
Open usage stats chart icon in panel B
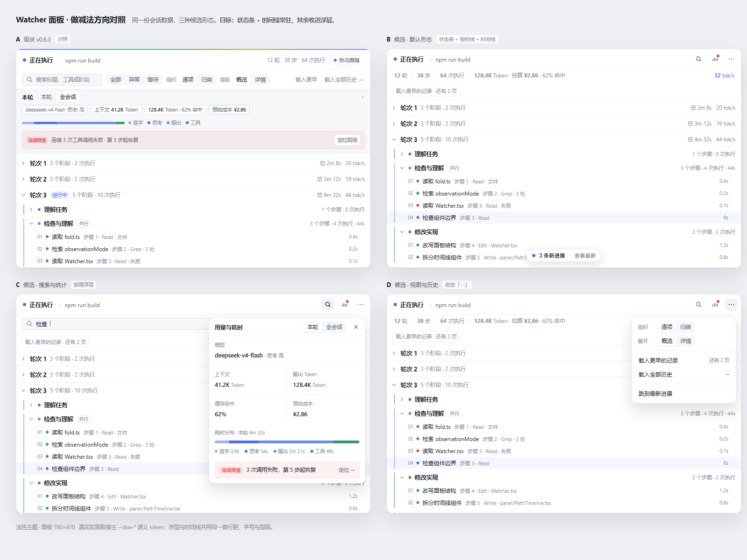point(715,59)
